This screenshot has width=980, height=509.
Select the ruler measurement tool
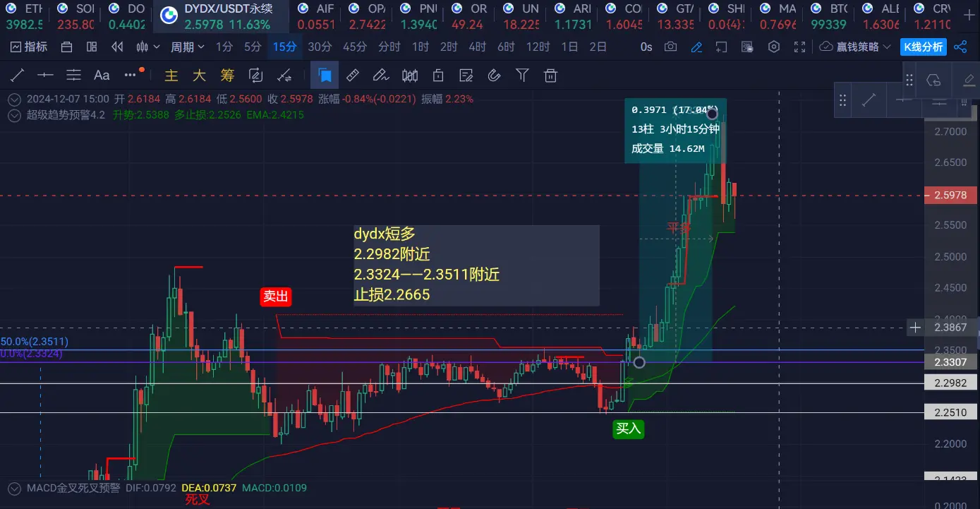coord(353,75)
